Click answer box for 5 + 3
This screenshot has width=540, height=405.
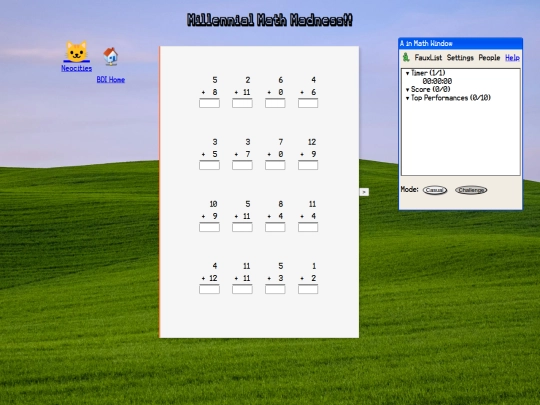(275, 289)
